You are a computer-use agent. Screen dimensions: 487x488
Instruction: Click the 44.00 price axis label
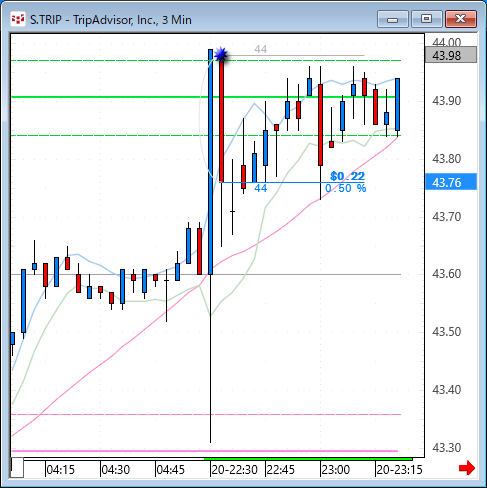tap(447, 42)
